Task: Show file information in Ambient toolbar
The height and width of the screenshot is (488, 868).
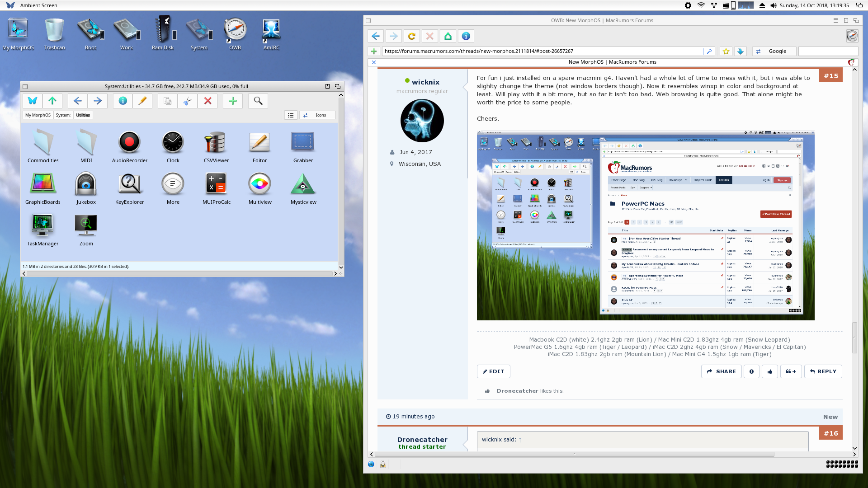Action: pos(123,101)
